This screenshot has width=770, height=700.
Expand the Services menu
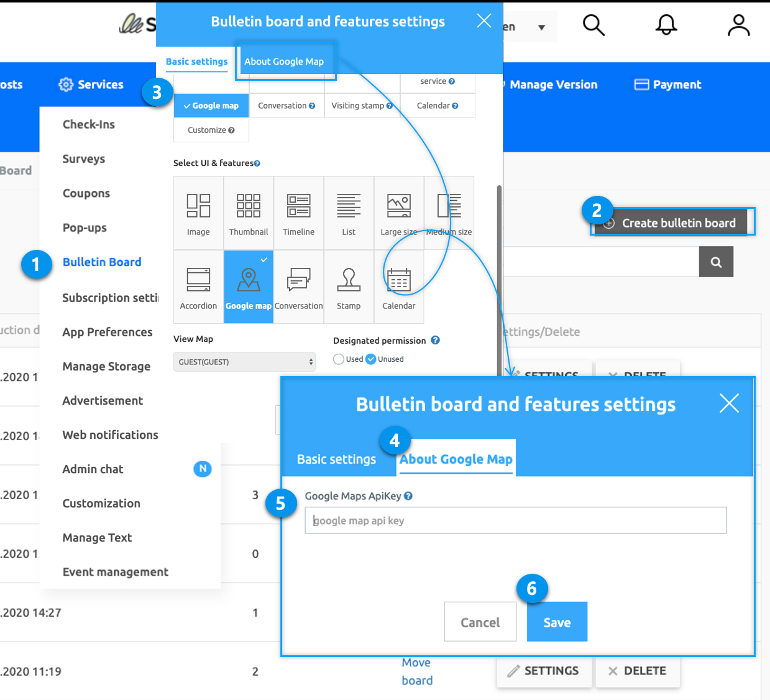[x=91, y=85]
